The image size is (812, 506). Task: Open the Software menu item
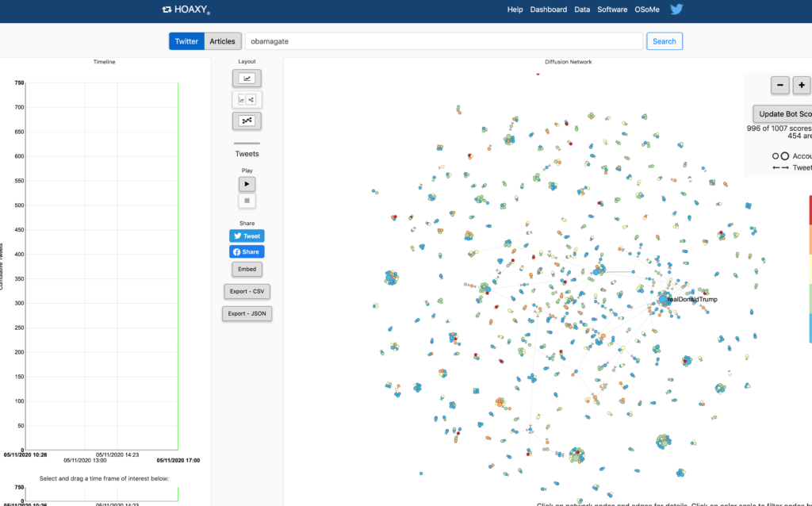pos(612,10)
